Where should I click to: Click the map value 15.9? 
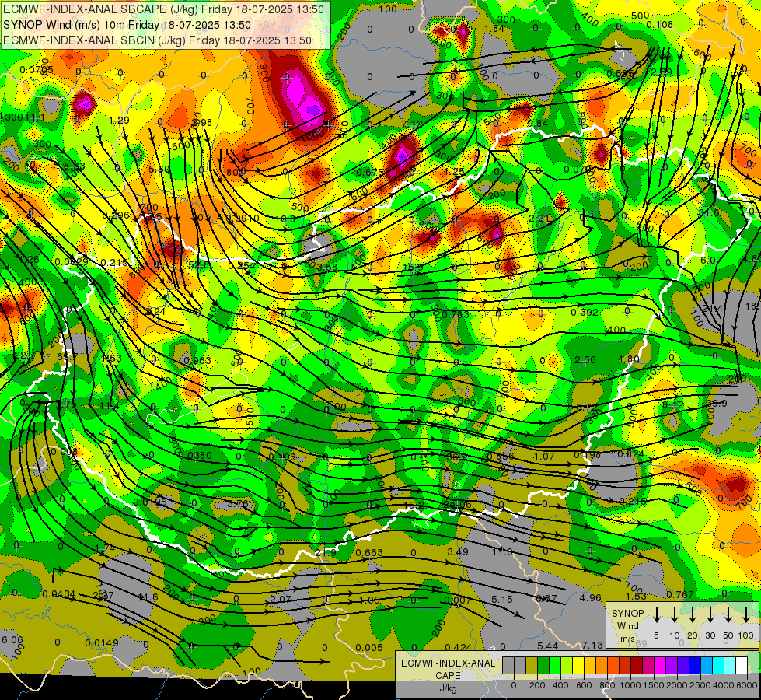[413, 268]
